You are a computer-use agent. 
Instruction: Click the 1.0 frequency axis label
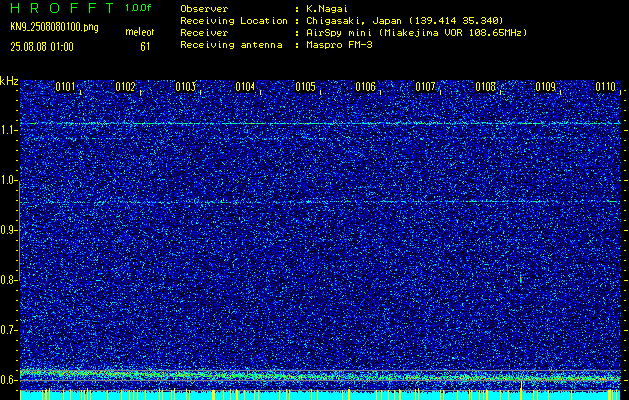pyautogui.click(x=7, y=180)
